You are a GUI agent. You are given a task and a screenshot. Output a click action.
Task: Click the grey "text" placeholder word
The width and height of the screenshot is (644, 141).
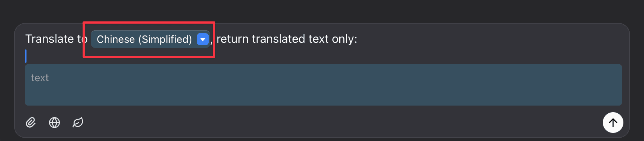(x=40, y=78)
